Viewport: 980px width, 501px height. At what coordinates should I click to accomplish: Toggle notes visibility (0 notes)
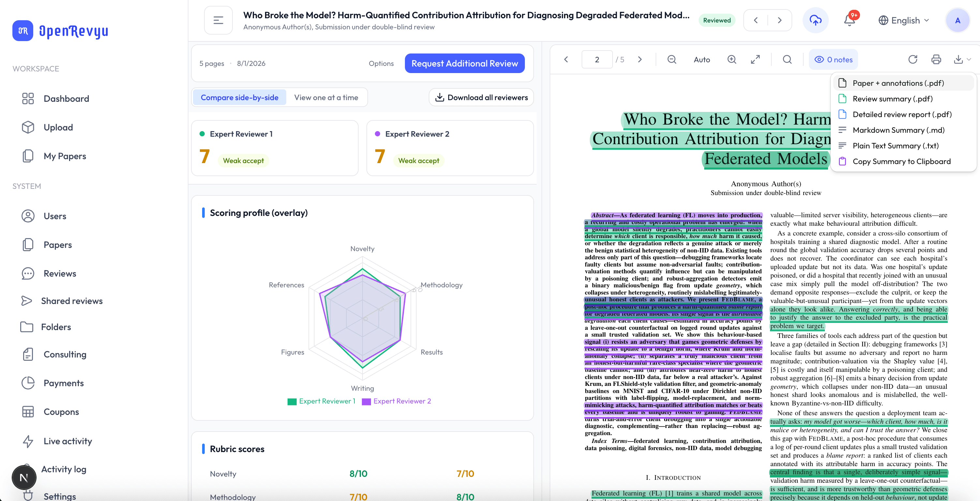[833, 59]
